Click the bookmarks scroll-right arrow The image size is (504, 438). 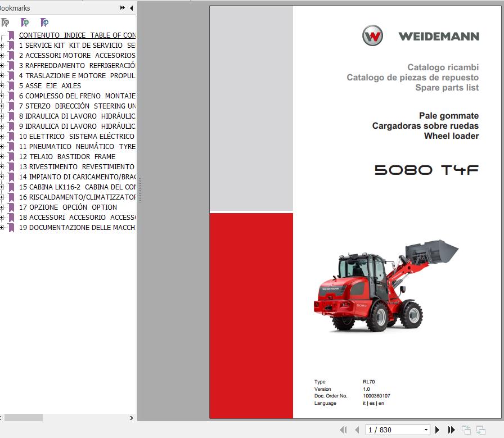pos(131,418)
